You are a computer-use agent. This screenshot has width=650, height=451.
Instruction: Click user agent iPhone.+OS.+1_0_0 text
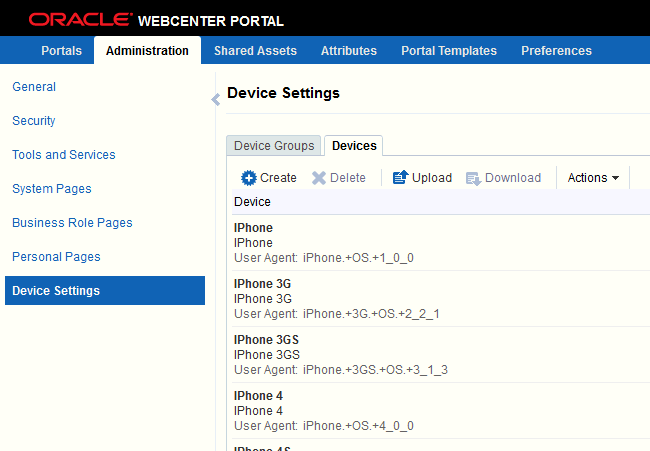(358, 258)
